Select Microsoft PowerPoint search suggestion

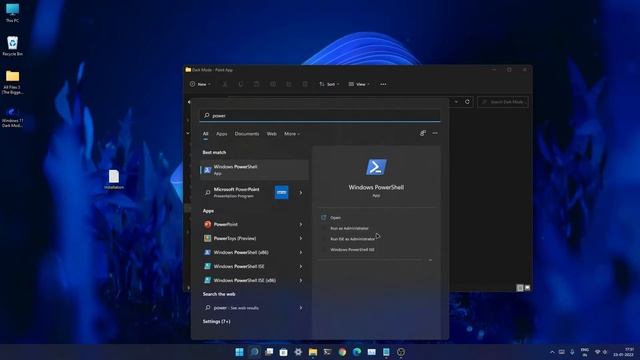point(236,192)
